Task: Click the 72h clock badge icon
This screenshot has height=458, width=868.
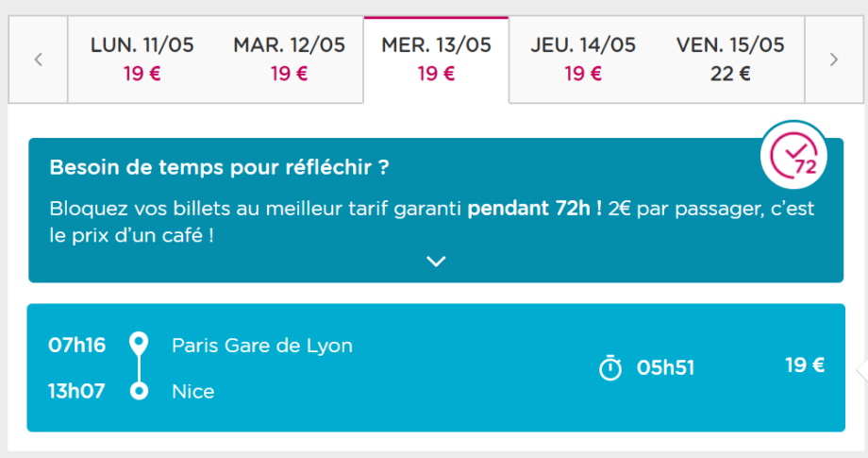Action: pyautogui.click(x=793, y=155)
